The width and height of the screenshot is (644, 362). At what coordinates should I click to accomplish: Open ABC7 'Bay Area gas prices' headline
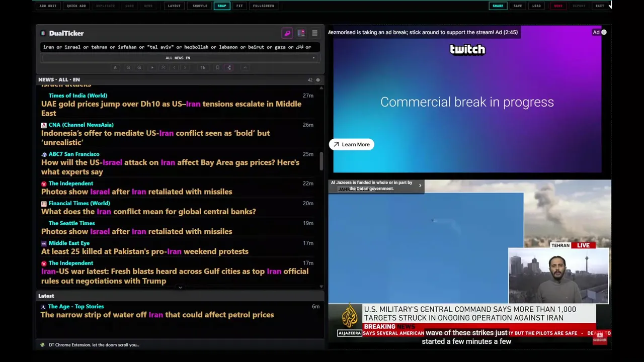click(x=170, y=167)
